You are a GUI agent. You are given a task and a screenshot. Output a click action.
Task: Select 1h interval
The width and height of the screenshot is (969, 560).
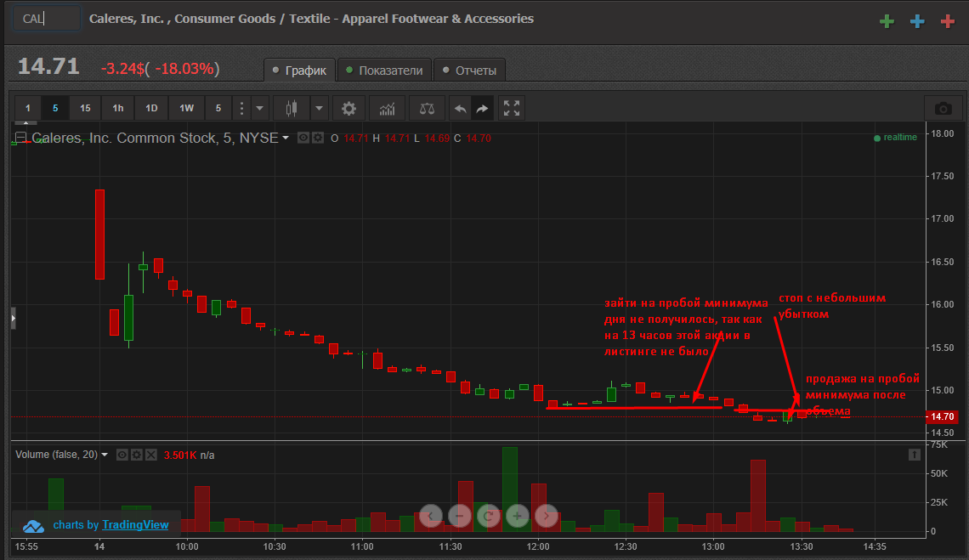click(x=118, y=109)
